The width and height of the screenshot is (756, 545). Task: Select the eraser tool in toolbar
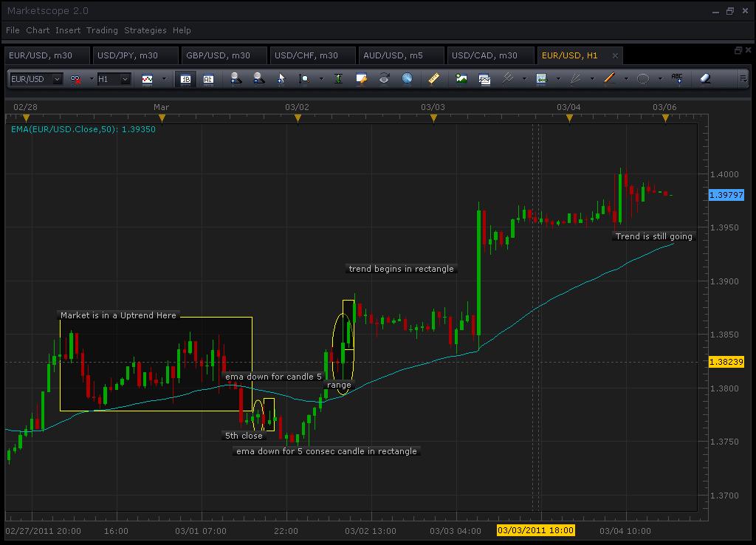[x=705, y=78]
